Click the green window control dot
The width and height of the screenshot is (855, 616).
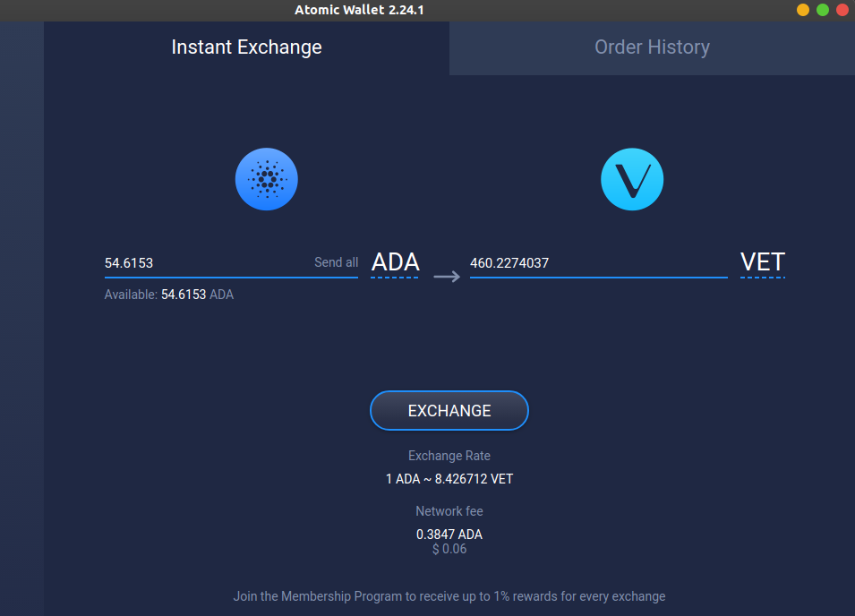(x=822, y=10)
